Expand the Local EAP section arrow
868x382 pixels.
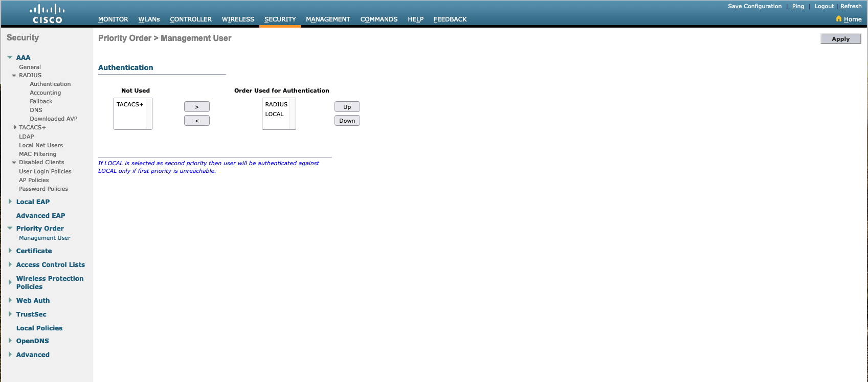10,201
